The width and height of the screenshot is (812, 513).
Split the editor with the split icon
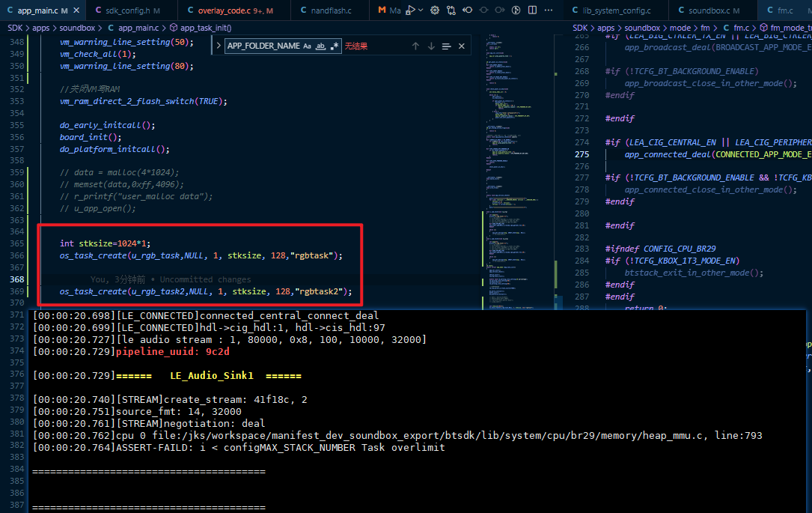[x=532, y=10]
